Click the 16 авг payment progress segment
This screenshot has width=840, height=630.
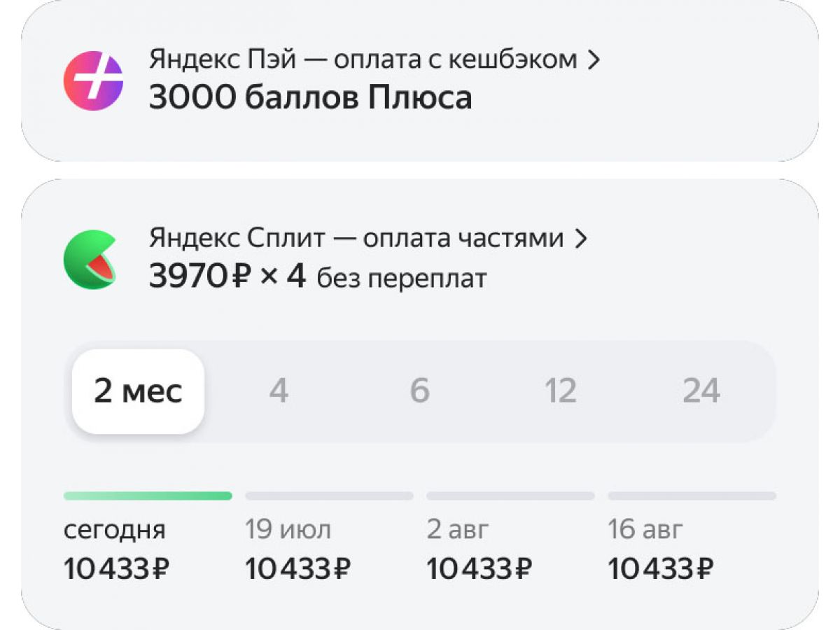[692, 496]
